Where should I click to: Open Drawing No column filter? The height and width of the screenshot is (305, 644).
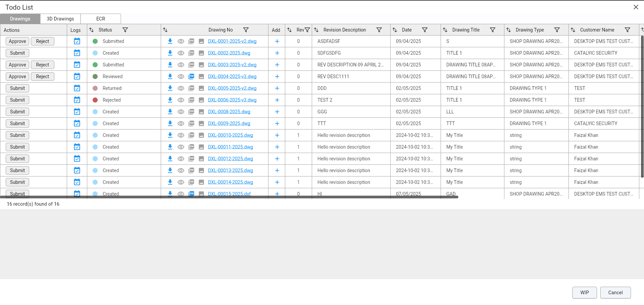point(246,30)
